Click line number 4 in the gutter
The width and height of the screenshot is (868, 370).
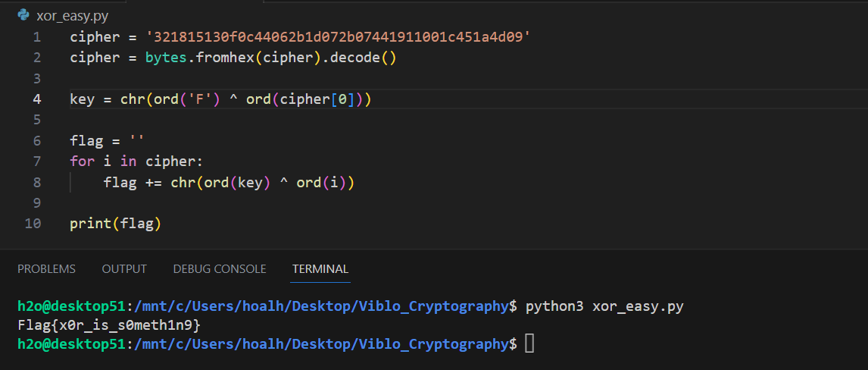[x=37, y=99]
